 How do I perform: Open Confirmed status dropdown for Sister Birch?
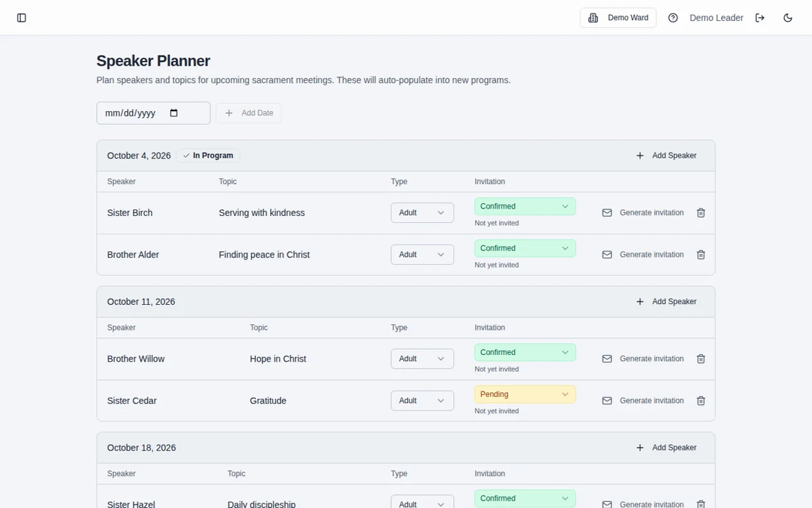coord(525,207)
